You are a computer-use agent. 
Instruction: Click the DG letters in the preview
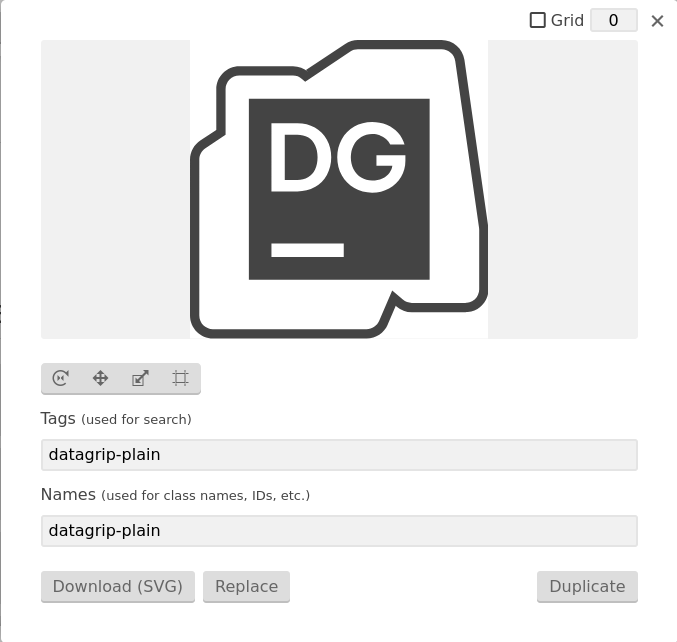click(338, 157)
